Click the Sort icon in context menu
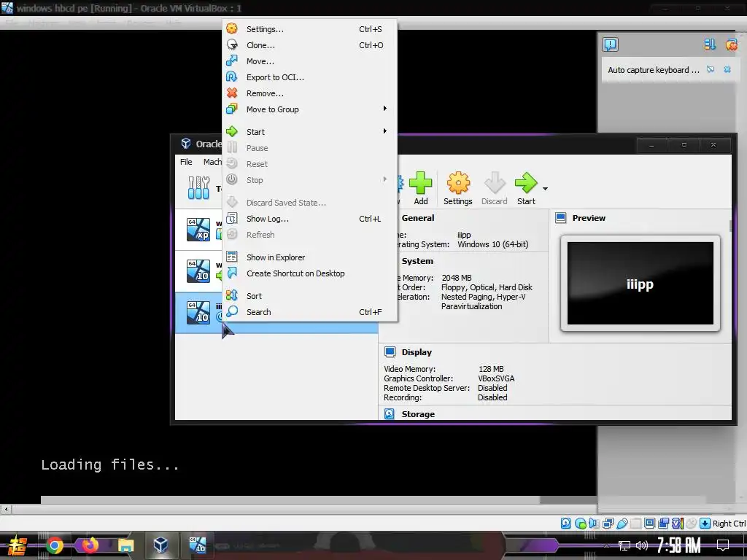747x560 pixels. 232,295
